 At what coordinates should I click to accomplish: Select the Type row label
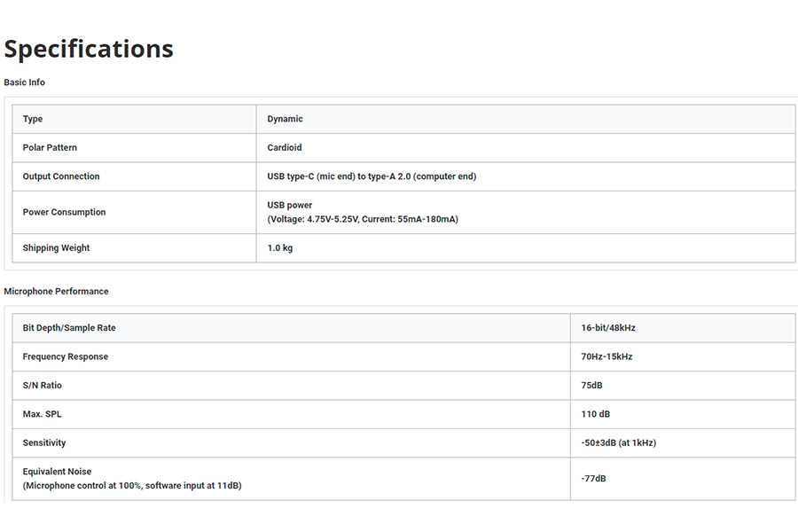pos(33,119)
